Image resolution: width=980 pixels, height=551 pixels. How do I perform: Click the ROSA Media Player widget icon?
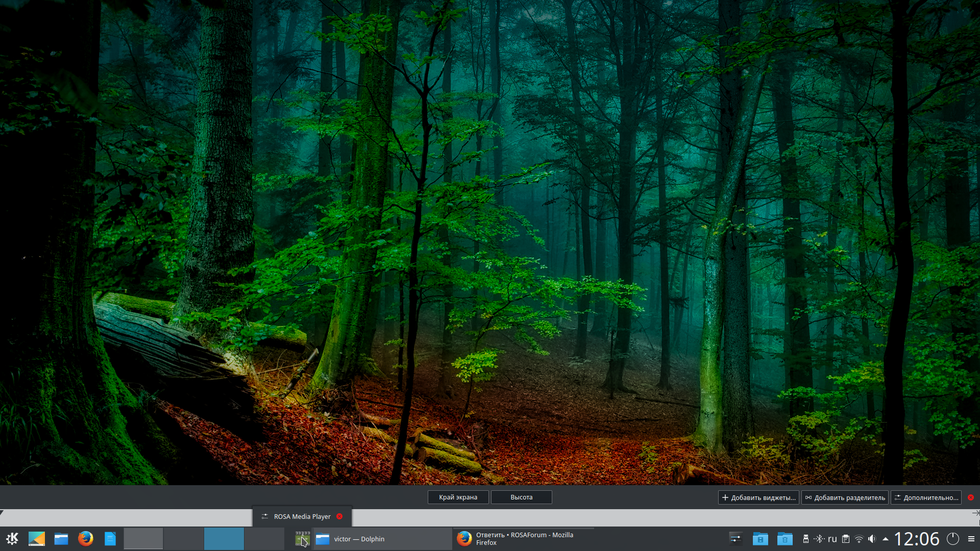coord(302,539)
